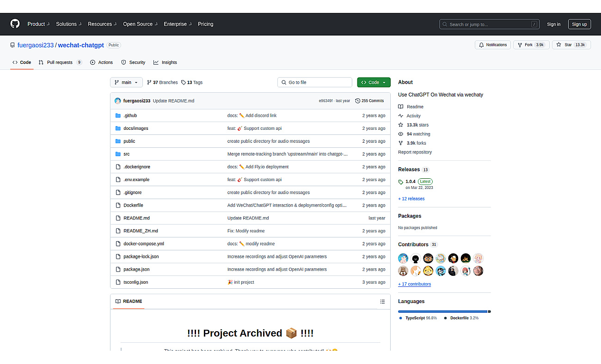
Task: Expand the Product menu in header
Action: [38, 24]
